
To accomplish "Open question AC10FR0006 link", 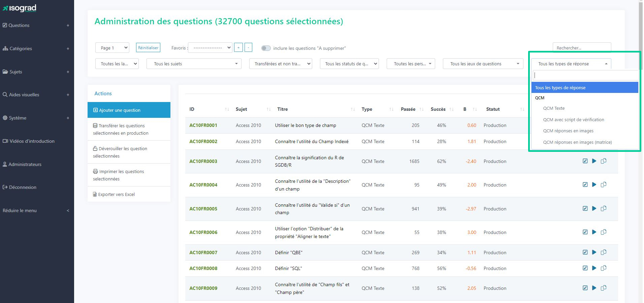I will click(203, 233).
